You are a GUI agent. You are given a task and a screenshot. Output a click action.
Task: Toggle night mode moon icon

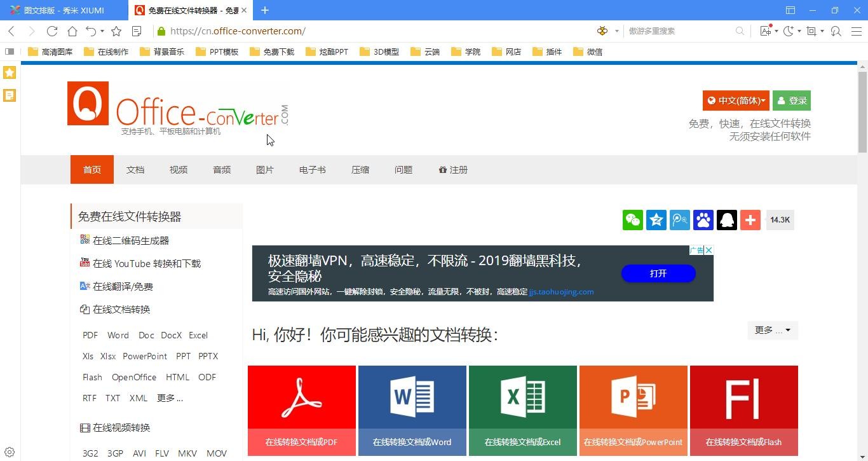789,31
